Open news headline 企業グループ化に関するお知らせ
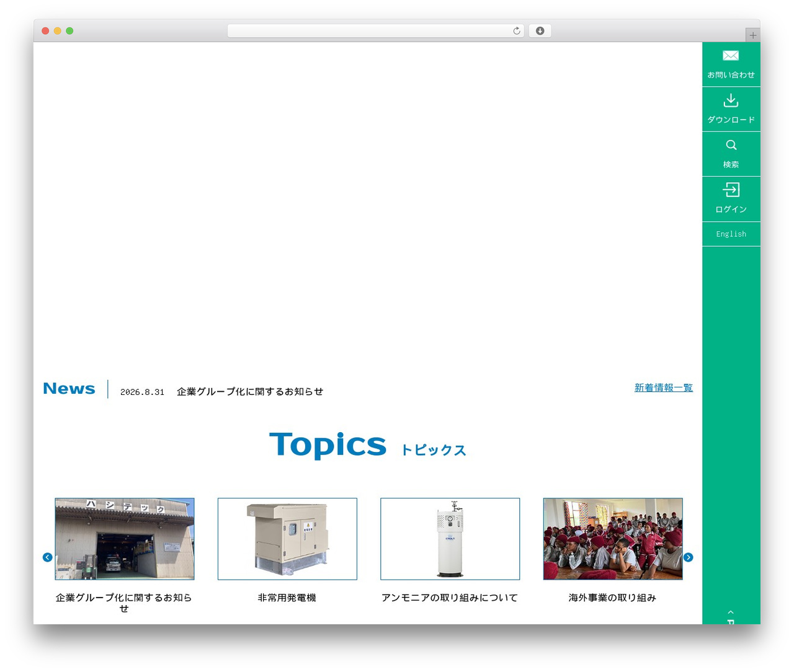794x672 pixels. [250, 392]
